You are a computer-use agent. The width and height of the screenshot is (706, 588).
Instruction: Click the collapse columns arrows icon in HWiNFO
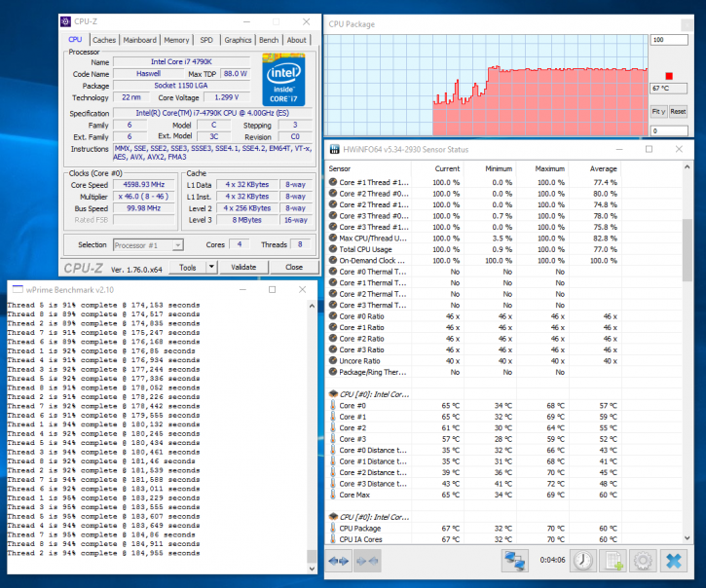[367, 561]
